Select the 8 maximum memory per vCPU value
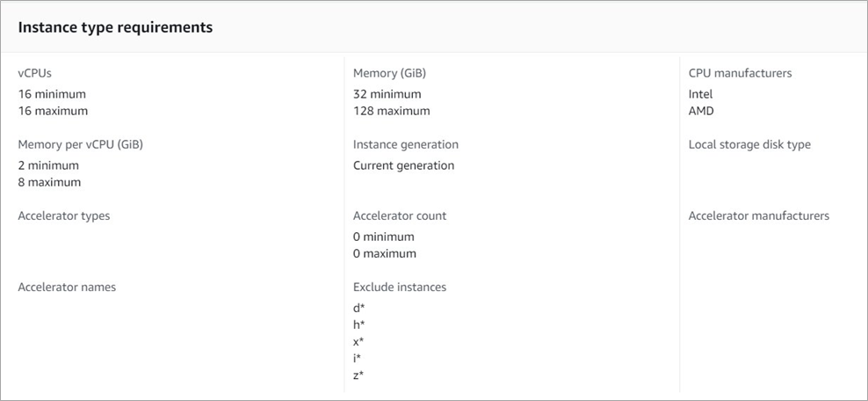The width and height of the screenshot is (868, 401). [48, 182]
